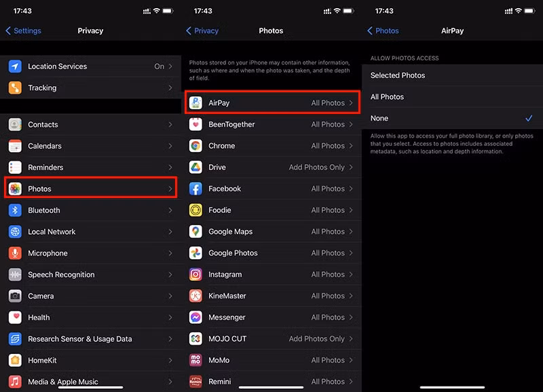Tap the Remini app icon
This screenshot has height=392, width=543.
tap(195, 382)
